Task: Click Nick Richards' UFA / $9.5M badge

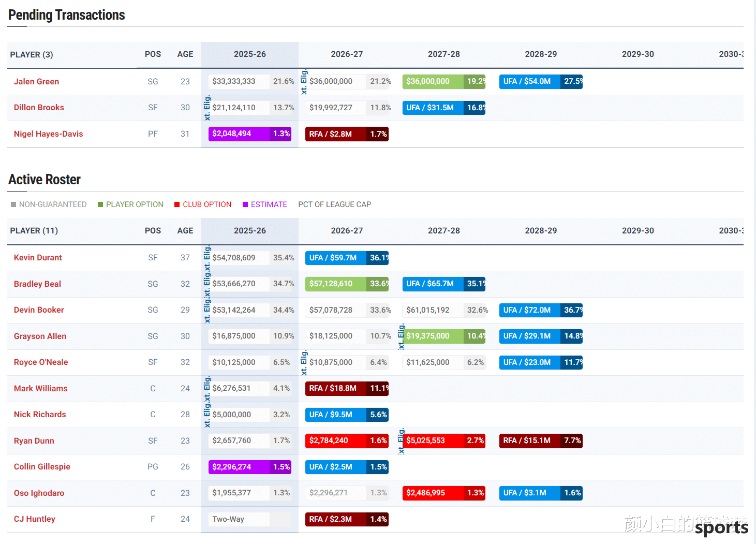Action: pos(347,415)
